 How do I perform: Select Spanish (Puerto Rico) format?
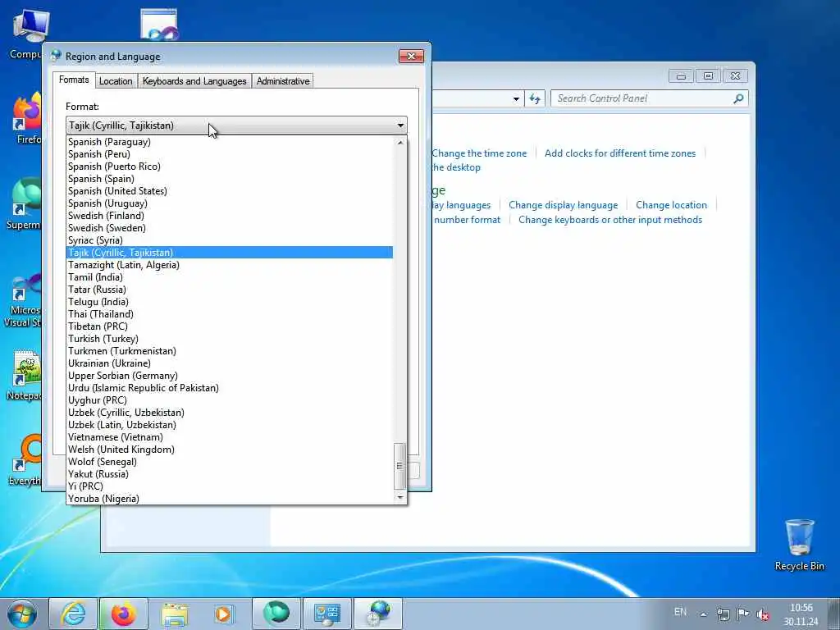click(230, 167)
